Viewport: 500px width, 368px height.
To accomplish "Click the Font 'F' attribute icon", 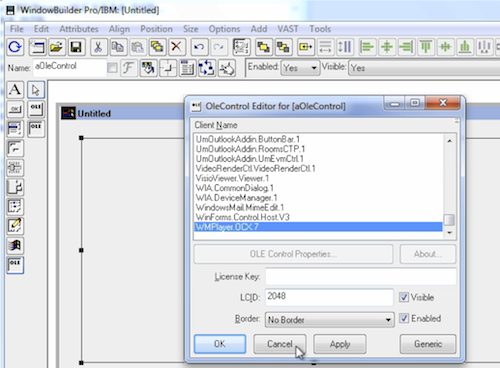I will coord(128,68).
